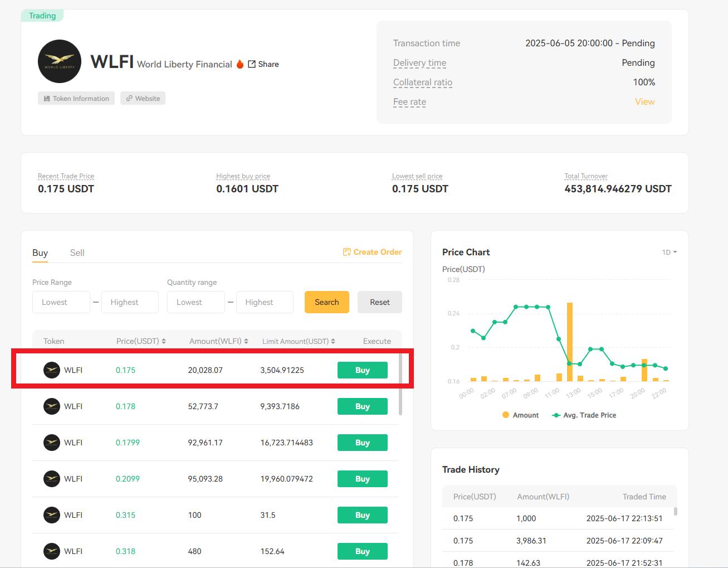Open Token Information
This screenshot has width=728, height=568.
76,99
